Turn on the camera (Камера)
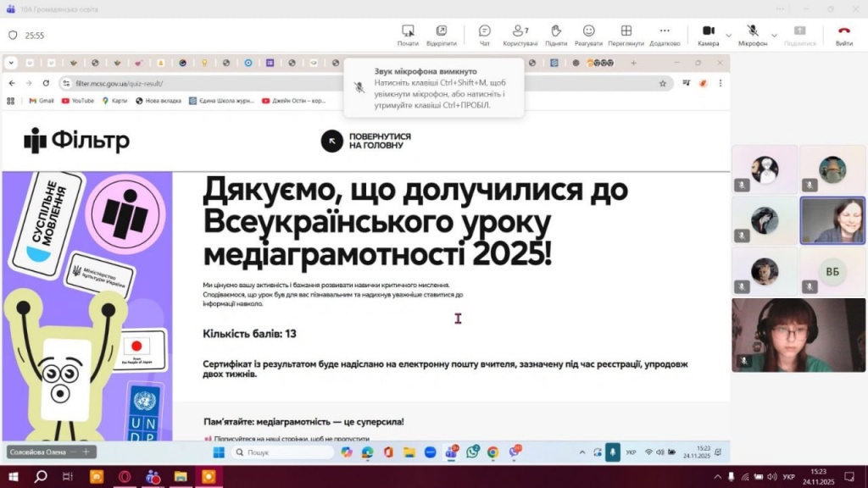Screen dimensions: 868x488 (x=708, y=35)
